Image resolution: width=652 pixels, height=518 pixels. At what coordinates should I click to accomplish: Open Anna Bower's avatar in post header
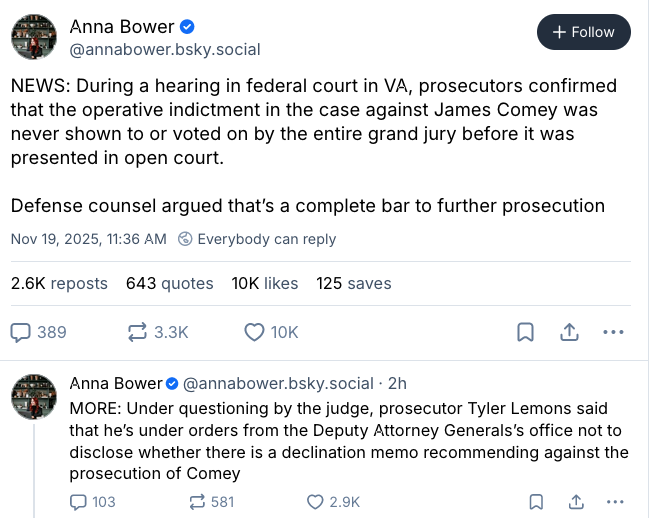pos(33,36)
